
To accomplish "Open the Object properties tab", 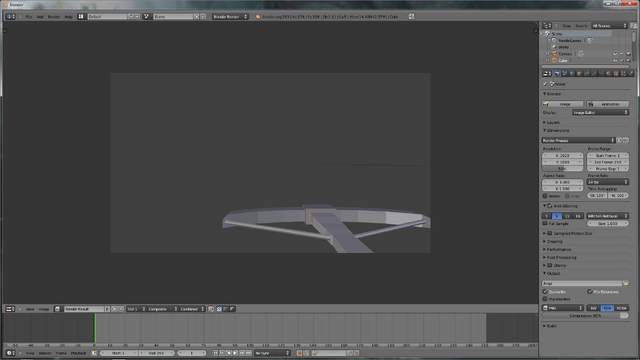I will click(x=579, y=73).
